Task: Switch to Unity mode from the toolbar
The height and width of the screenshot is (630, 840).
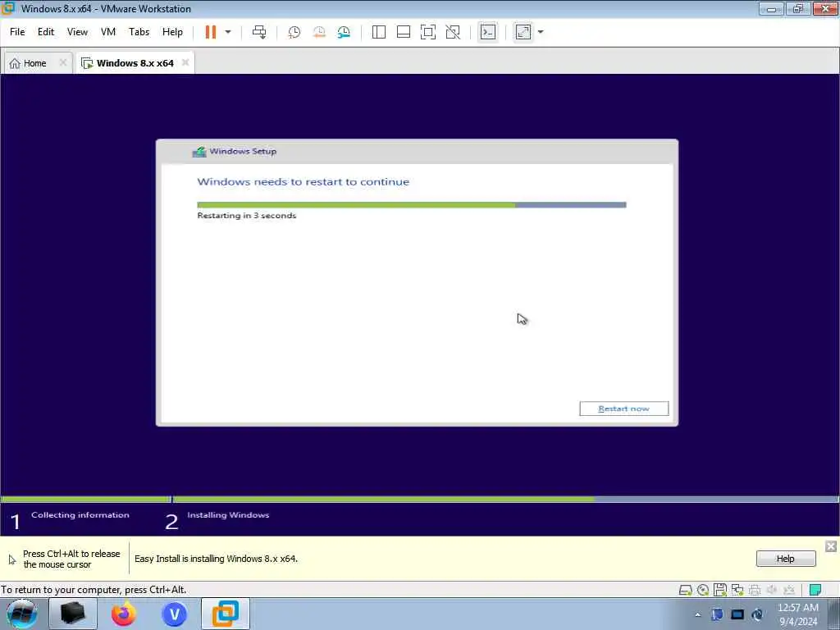Action: 453,32
